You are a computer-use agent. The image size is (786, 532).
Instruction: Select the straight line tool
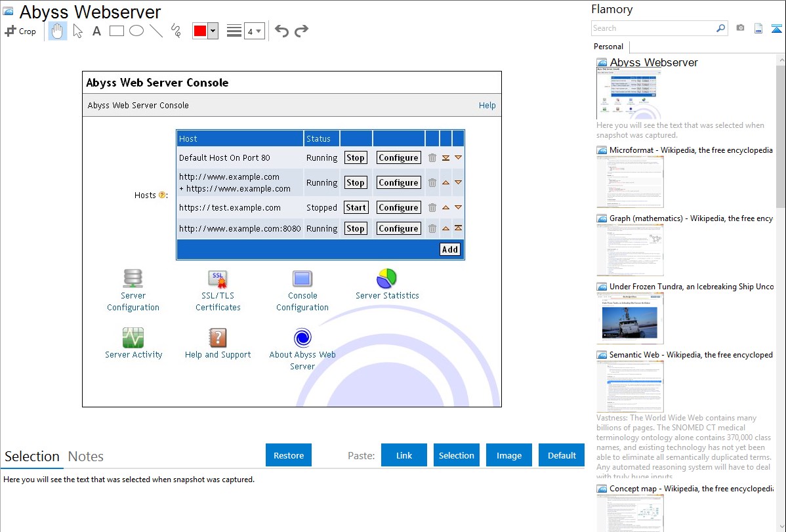point(156,31)
